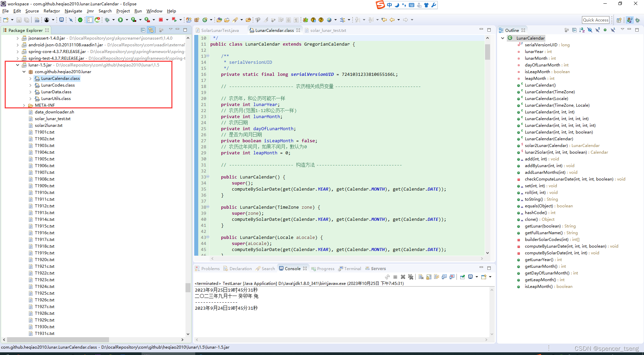Click Collapse All in Package Explorer

click(143, 30)
